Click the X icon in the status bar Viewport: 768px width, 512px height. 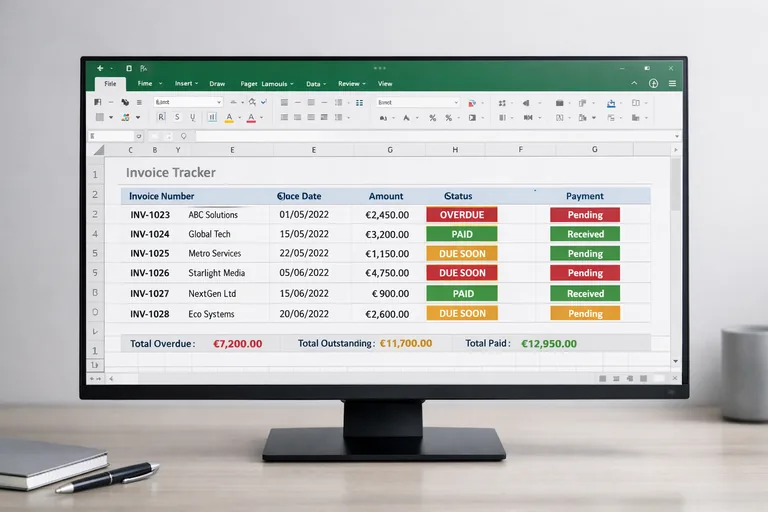click(x=674, y=378)
